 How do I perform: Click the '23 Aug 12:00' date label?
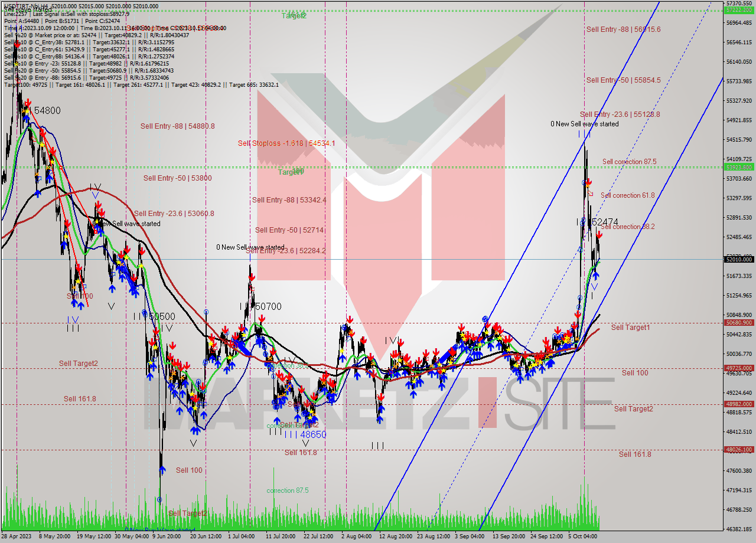click(x=433, y=537)
